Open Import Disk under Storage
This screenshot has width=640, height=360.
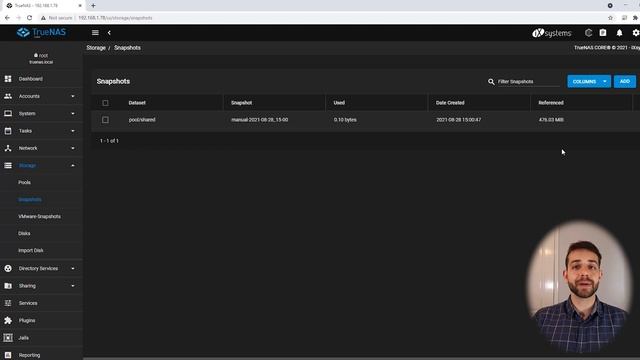(x=31, y=251)
